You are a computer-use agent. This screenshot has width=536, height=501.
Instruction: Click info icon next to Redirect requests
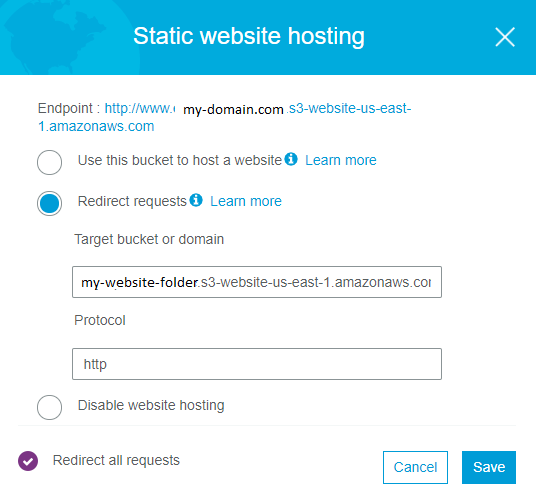click(x=196, y=200)
